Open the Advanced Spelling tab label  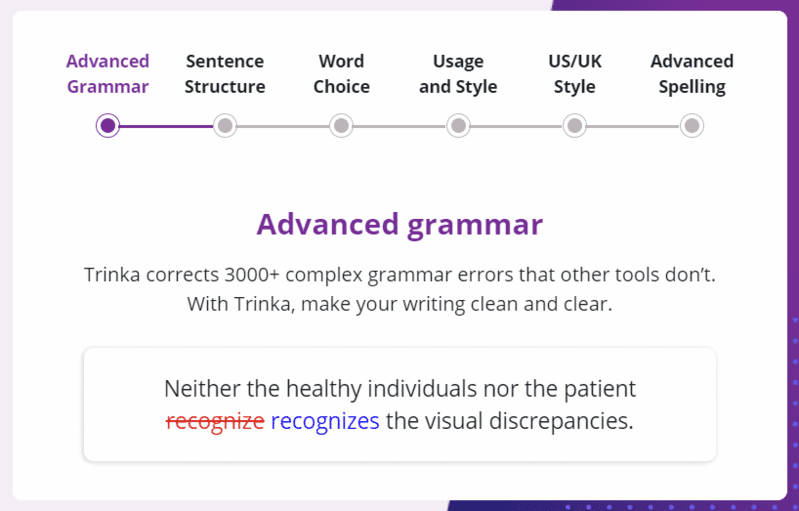pyautogui.click(x=692, y=74)
